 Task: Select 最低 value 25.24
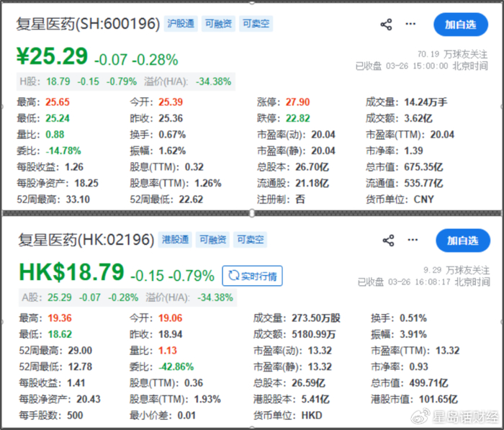pyautogui.click(x=58, y=118)
